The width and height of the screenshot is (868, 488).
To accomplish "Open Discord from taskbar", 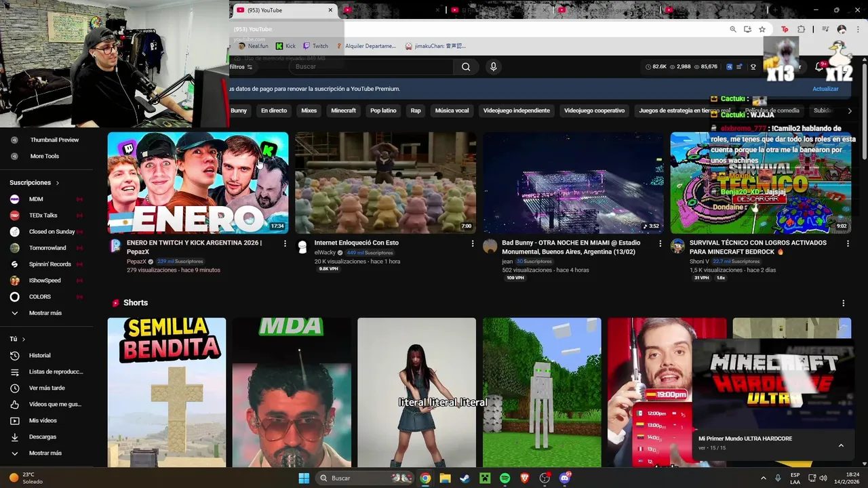I will pyautogui.click(x=565, y=478).
